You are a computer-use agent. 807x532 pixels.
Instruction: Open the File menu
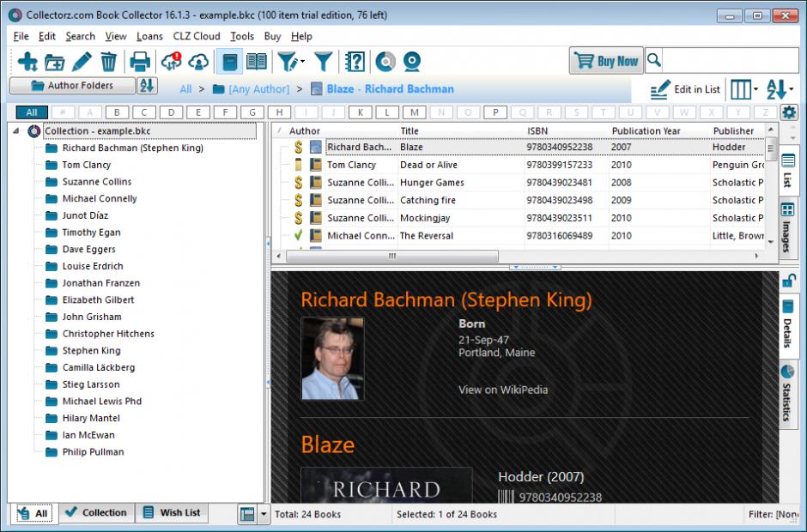pos(21,37)
